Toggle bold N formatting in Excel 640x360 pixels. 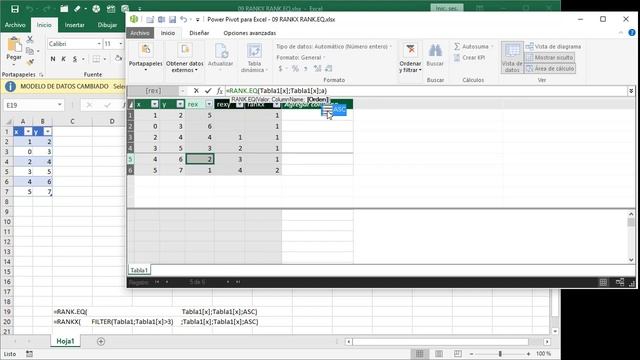(x=53, y=59)
